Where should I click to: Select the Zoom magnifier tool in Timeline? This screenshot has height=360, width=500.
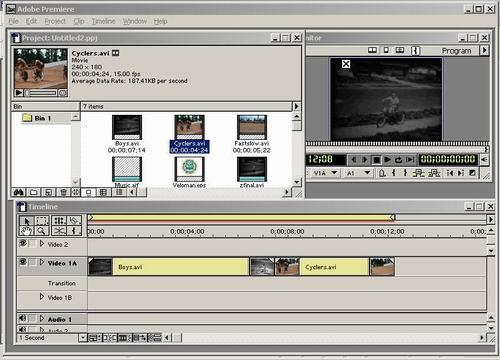click(42, 231)
